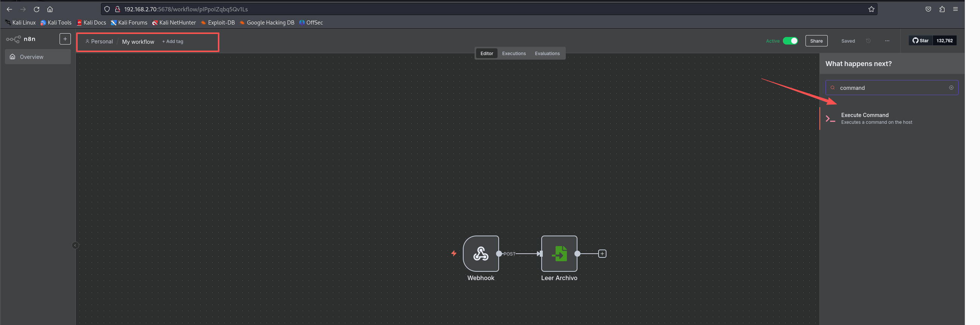Open the three-dots workflow options menu
980x325 pixels.
887,41
